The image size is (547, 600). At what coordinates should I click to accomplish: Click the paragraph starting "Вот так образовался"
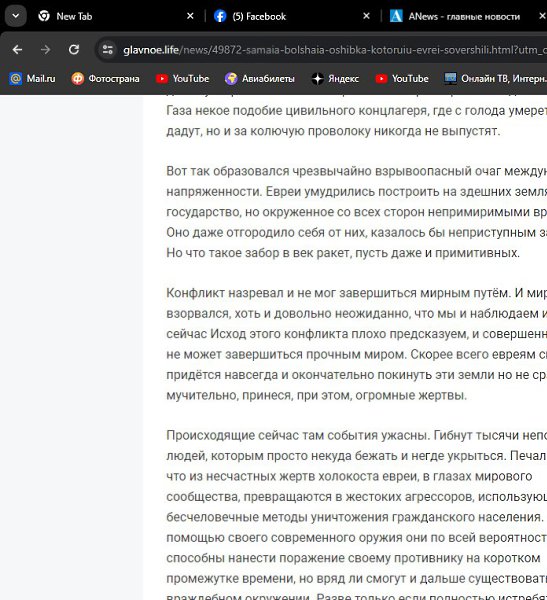[x=356, y=212]
